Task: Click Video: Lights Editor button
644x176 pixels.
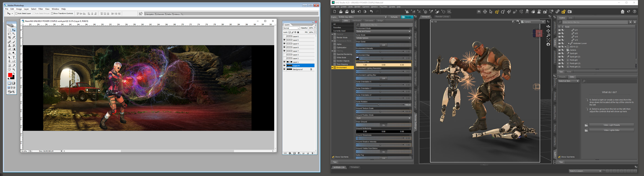Action: [x=612, y=130]
